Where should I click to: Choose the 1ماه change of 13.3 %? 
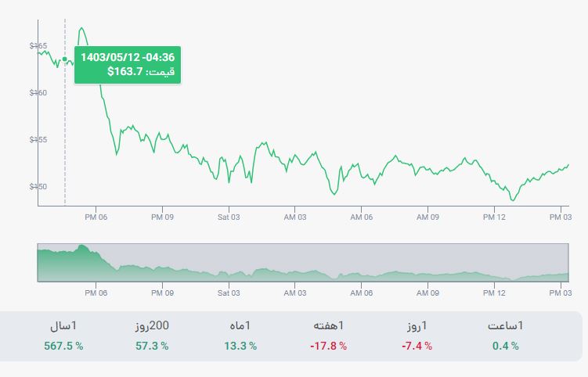[240, 346]
